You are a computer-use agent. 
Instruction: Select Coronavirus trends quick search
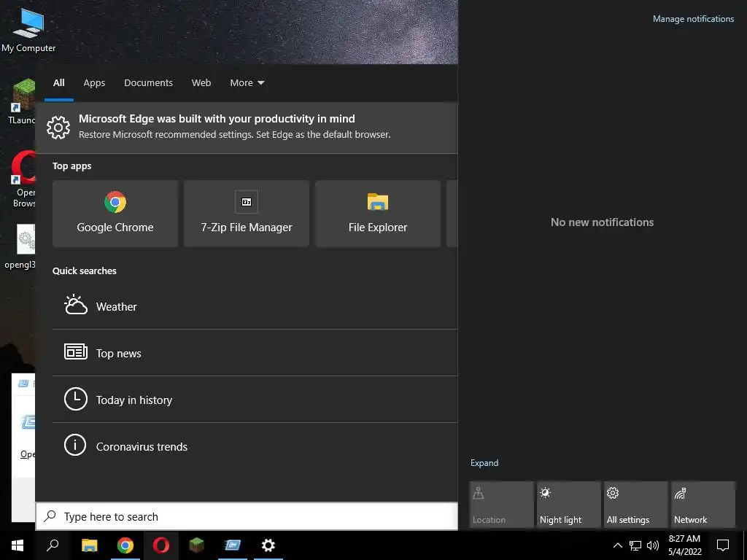255,446
